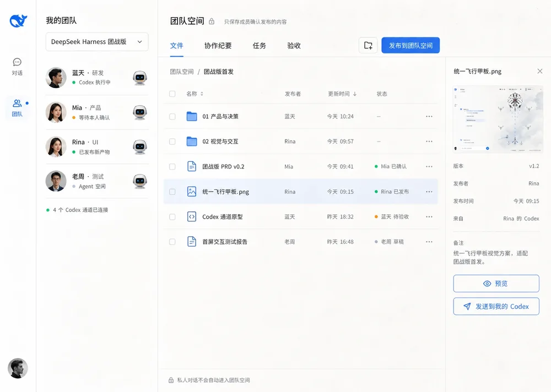Click the 统一飞行甲板.png image file icon
The image size is (551, 392).
click(x=192, y=192)
